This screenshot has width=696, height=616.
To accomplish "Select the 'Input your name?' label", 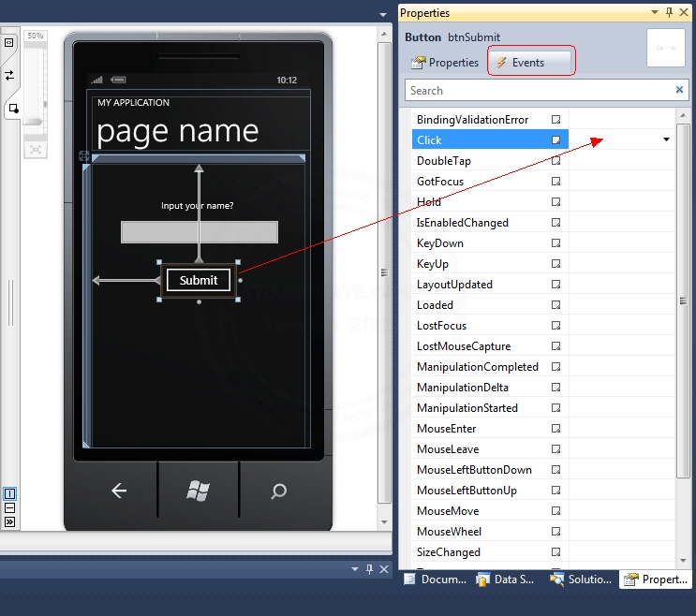I will [197, 206].
